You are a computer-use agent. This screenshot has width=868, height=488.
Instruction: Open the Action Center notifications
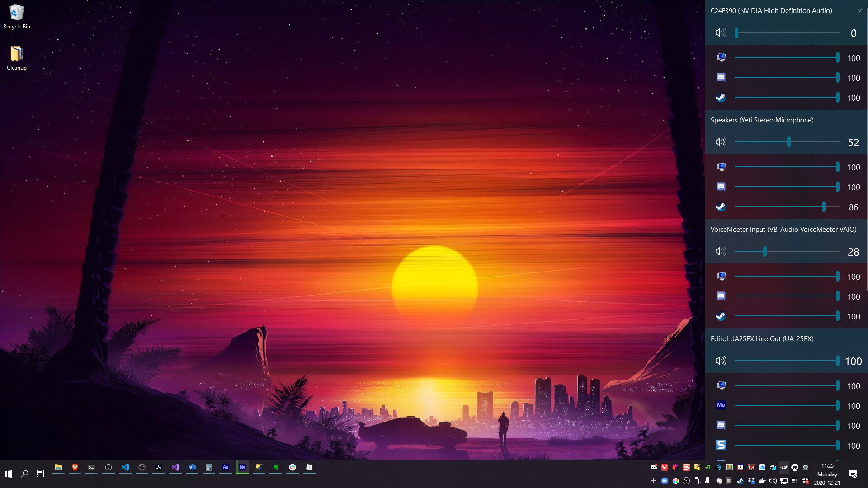(x=853, y=474)
